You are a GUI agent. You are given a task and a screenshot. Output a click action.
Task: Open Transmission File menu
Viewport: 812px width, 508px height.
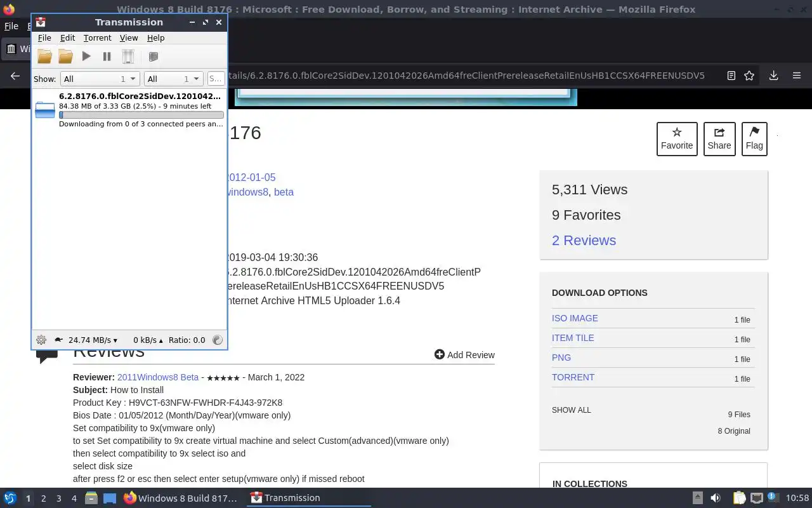44,38
